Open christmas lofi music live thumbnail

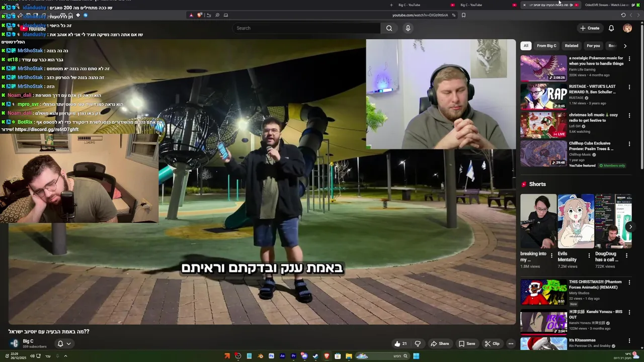point(543,125)
